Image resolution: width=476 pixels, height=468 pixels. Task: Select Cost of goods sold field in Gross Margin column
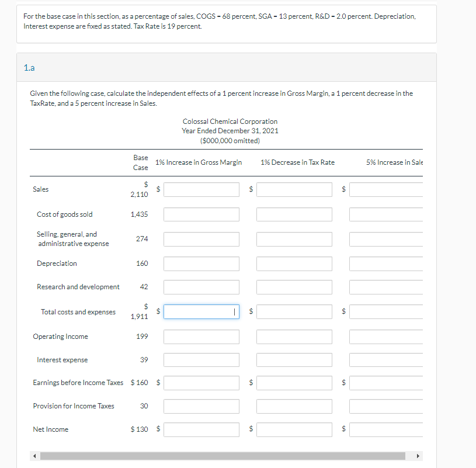pyautogui.click(x=201, y=214)
